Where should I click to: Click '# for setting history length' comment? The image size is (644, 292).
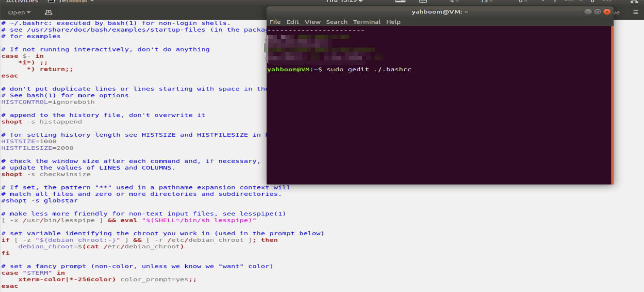134,135
